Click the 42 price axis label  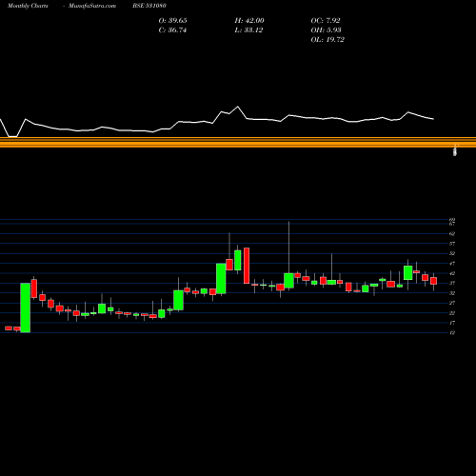pyautogui.click(x=452, y=273)
